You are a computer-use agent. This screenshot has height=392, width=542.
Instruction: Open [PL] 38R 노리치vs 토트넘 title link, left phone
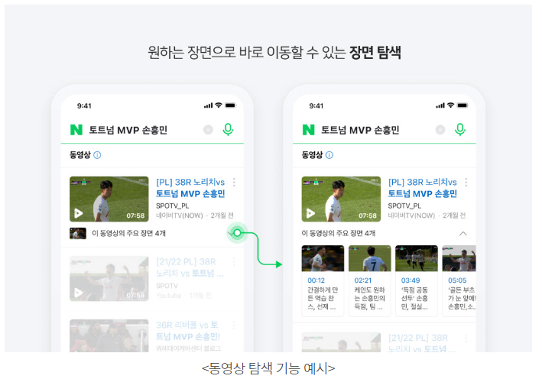190,188
